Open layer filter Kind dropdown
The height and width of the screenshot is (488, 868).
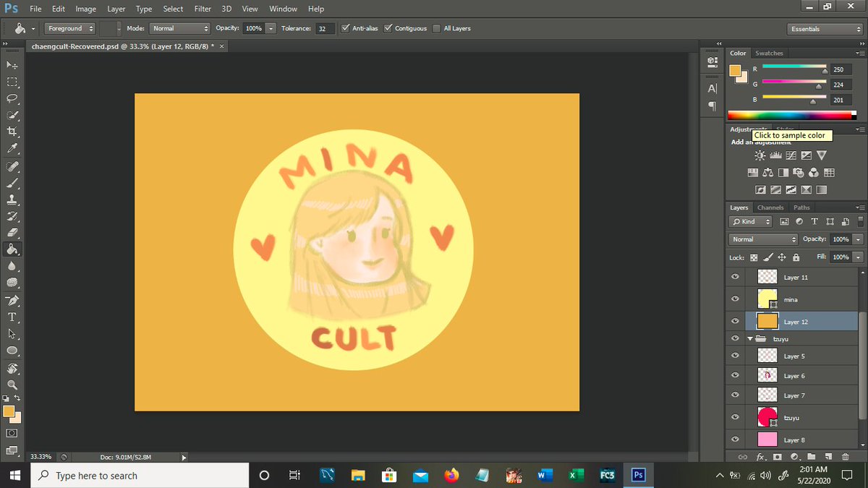[750, 221]
